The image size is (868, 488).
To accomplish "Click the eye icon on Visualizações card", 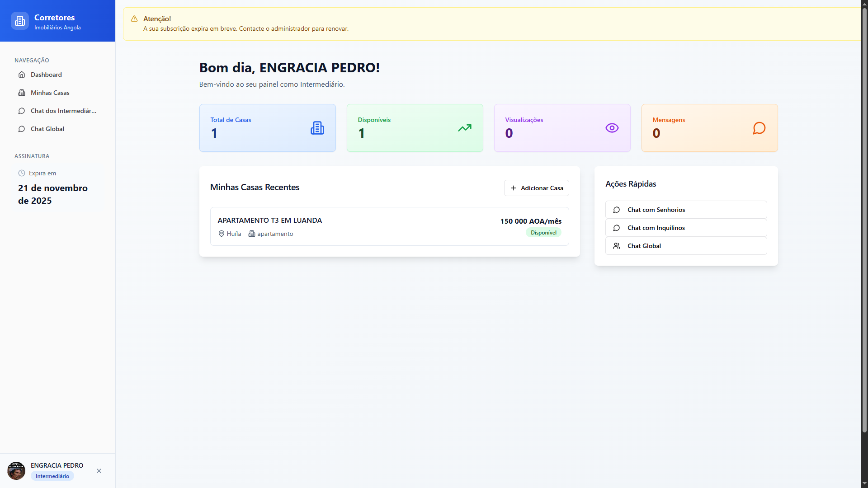I will (x=612, y=128).
